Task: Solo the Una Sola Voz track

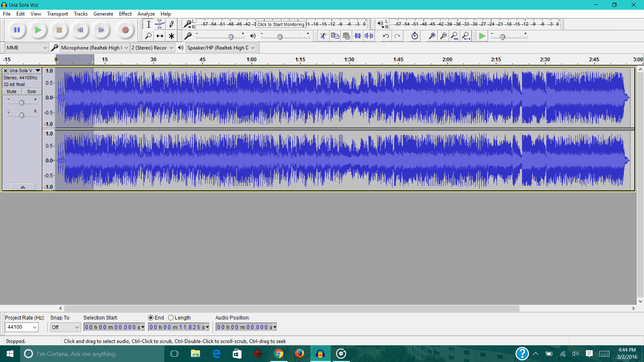Action: [32, 92]
